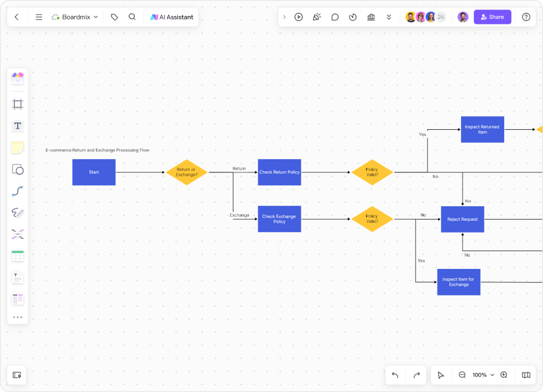Show the 24 additional collaborators
The height and width of the screenshot is (392, 543).
(440, 17)
